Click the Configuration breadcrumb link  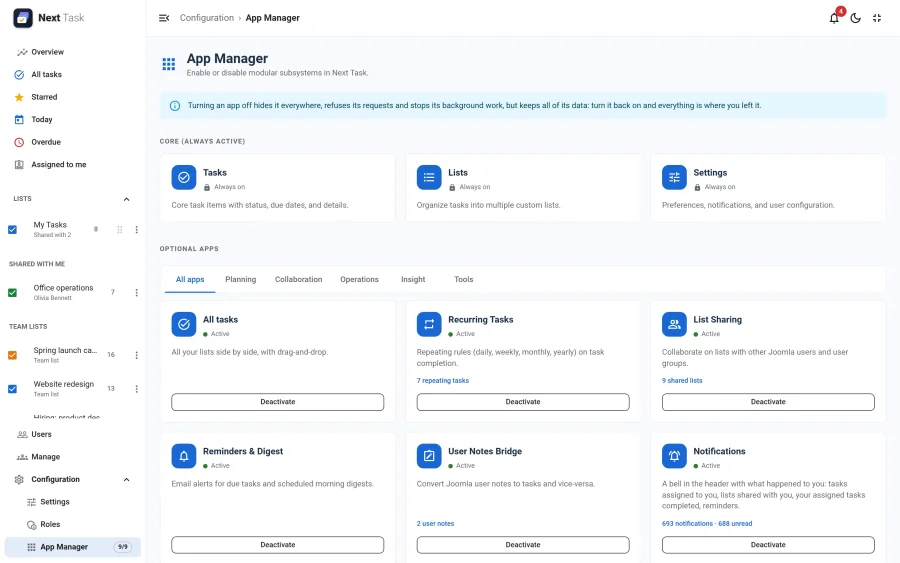pos(207,18)
